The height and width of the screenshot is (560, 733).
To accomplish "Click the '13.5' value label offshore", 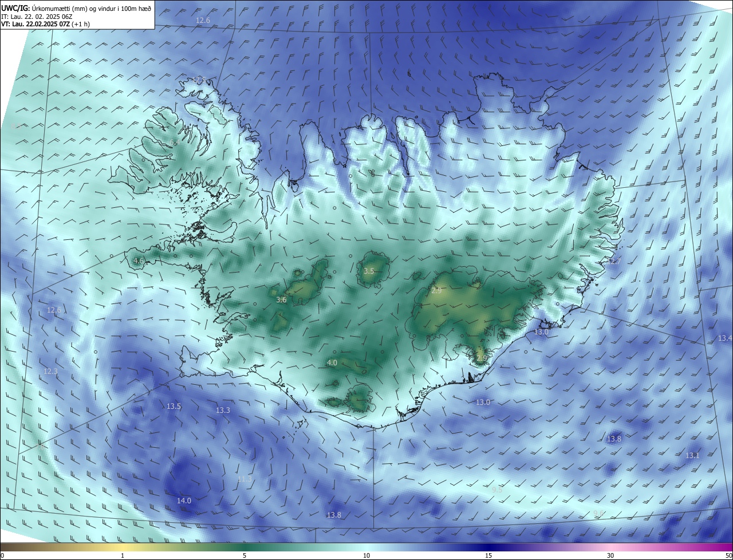I will (174, 407).
